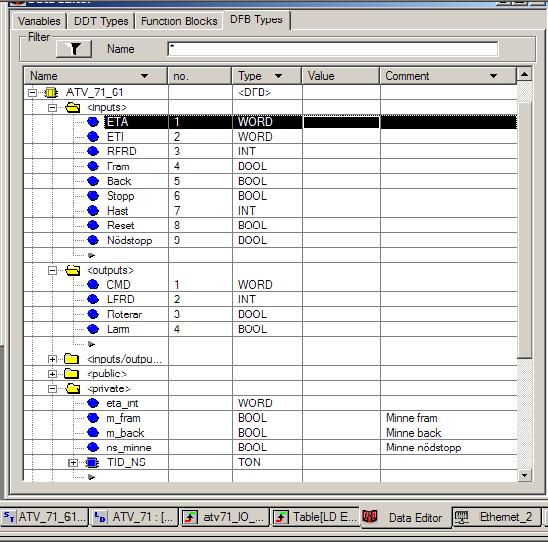Click the new-entry arrow under outputs
The width and height of the screenshot is (548, 542).
point(92,344)
